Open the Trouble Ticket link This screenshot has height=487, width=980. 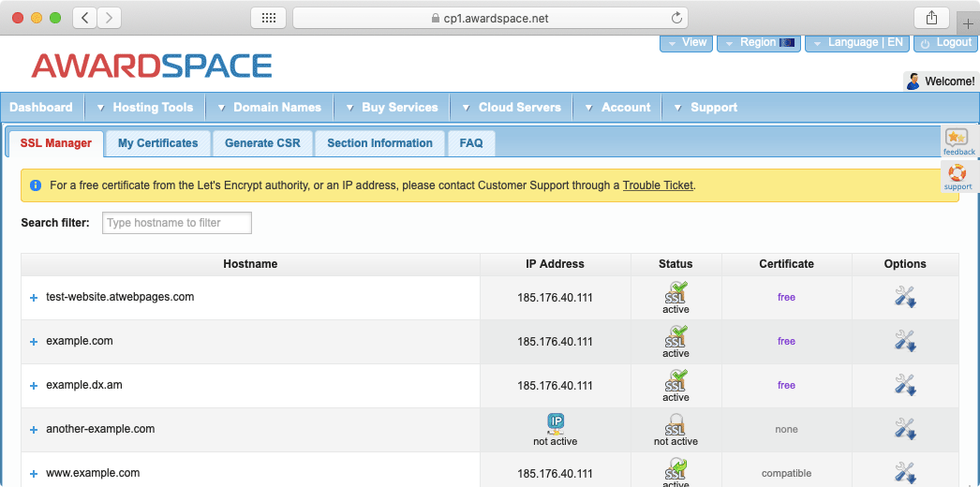click(x=658, y=185)
